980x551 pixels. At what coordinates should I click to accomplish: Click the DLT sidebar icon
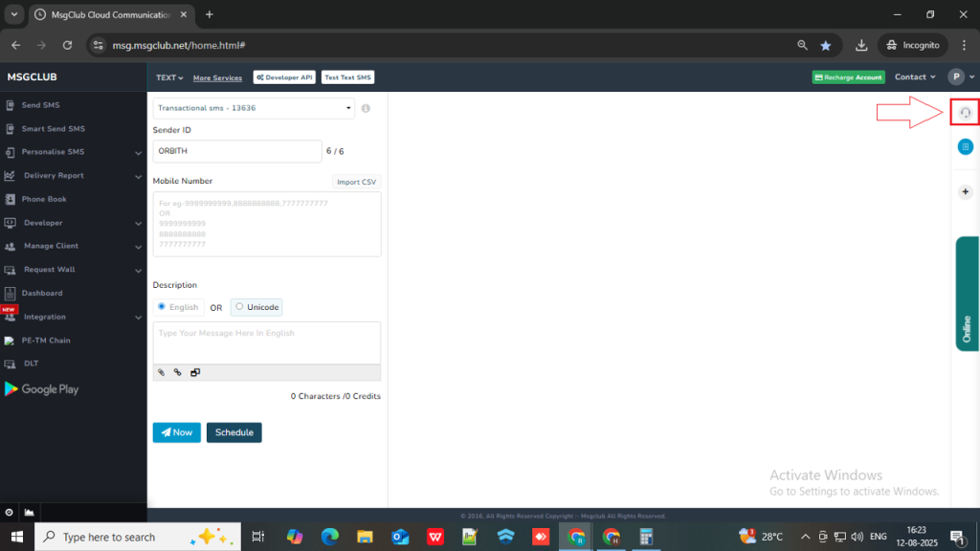[x=10, y=364]
